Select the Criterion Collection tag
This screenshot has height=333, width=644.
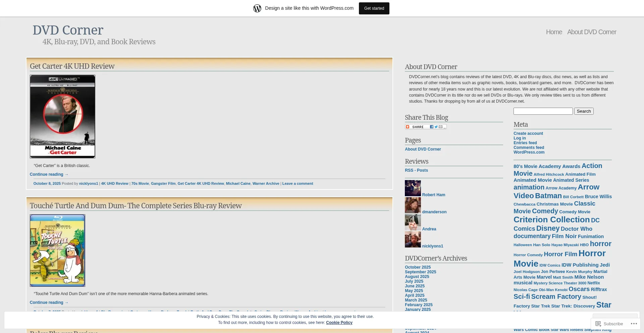pos(551,220)
